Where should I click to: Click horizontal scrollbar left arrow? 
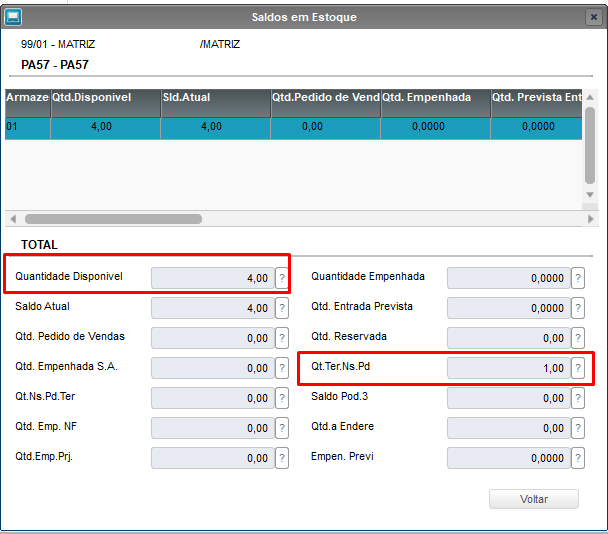click(13, 219)
